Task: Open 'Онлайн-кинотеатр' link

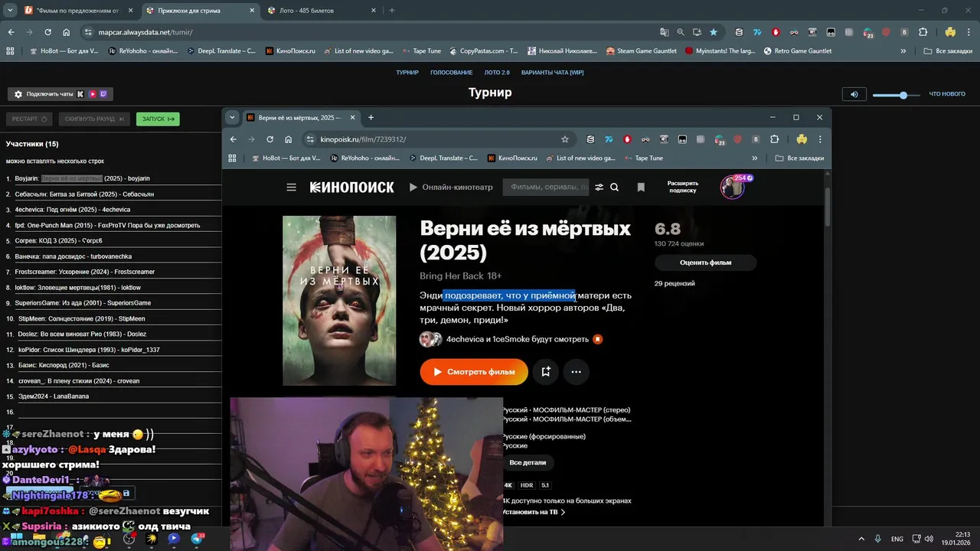Action: click(451, 187)
